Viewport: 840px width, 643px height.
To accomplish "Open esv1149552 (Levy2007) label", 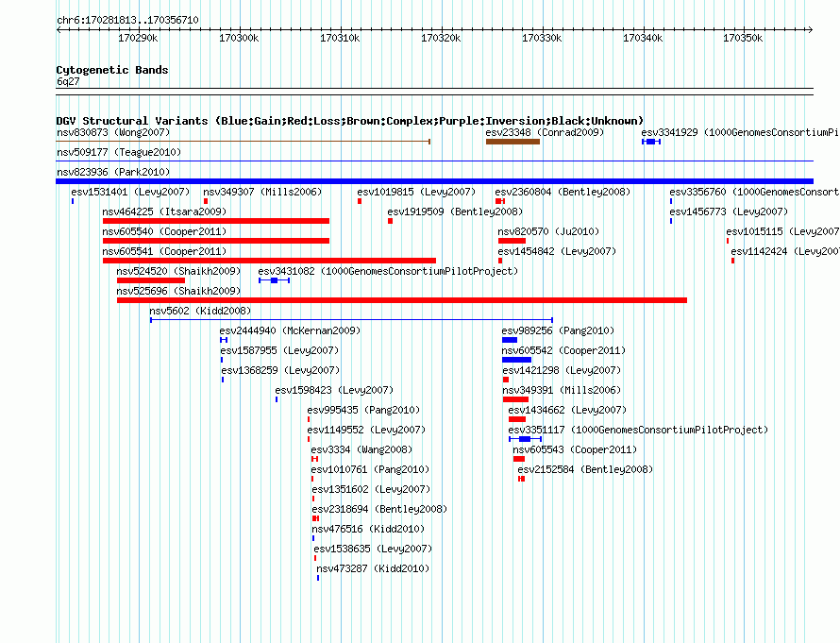I will click(366, 430).
